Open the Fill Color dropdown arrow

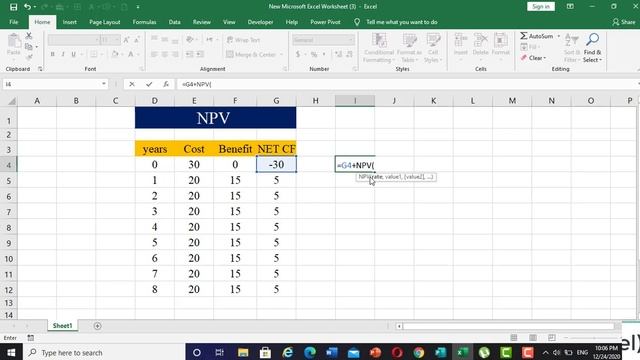(x=122, y=54)
